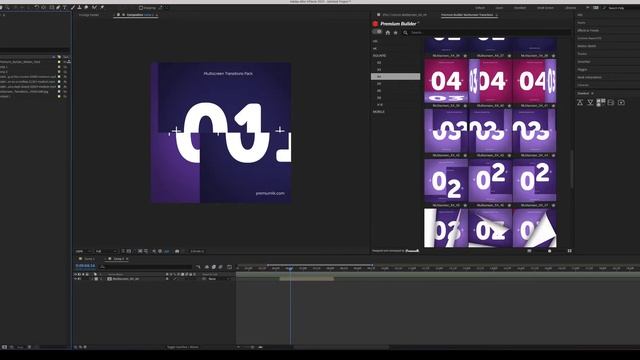Open the viewer magnification dropdown
The image size is (640, 360).
pos(83,251)
